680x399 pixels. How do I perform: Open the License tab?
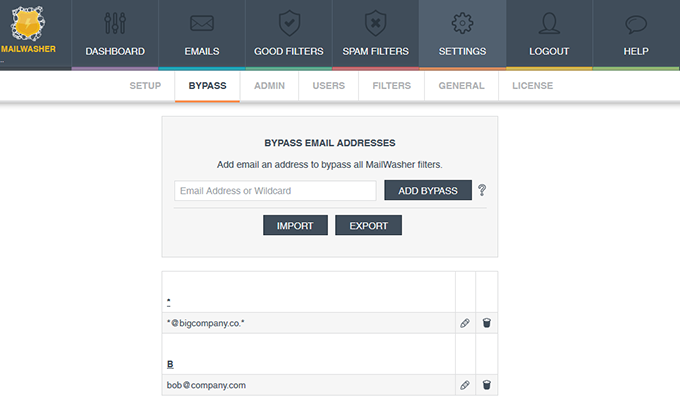point(533,86)
